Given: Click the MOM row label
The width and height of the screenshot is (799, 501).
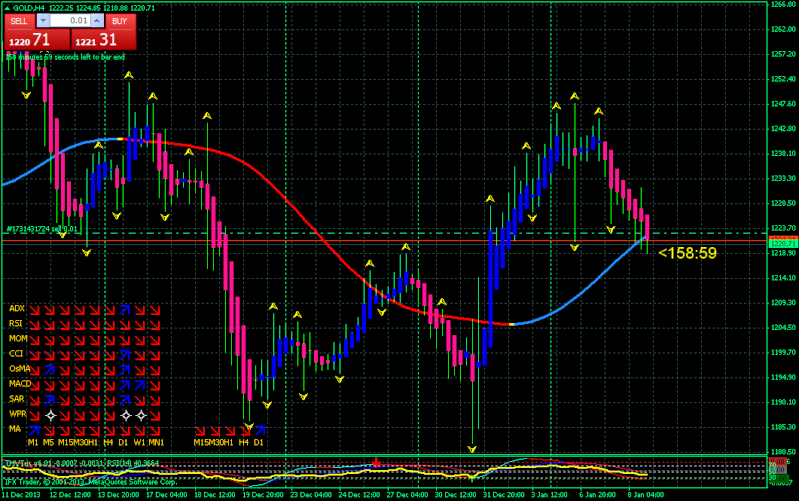Looking at the screenshot, I should click(18, 338).
